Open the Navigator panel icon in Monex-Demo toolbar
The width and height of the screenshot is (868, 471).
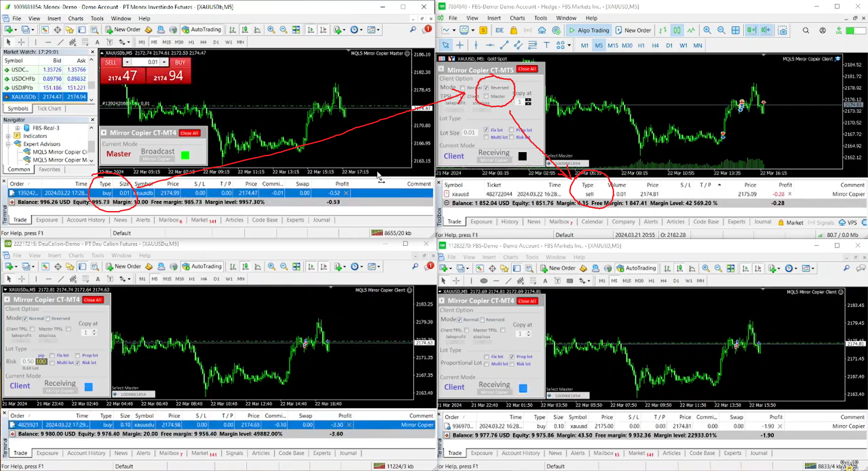click(69, 29)
